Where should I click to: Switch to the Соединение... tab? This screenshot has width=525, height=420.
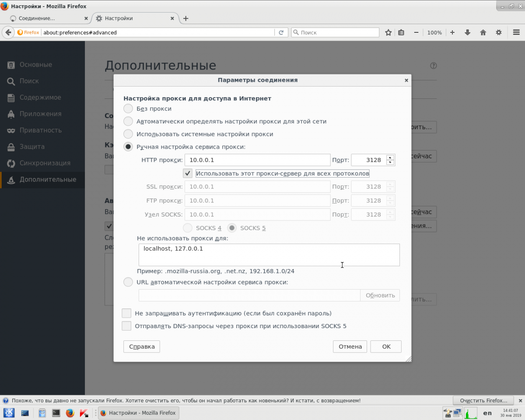tap(48, 18)
